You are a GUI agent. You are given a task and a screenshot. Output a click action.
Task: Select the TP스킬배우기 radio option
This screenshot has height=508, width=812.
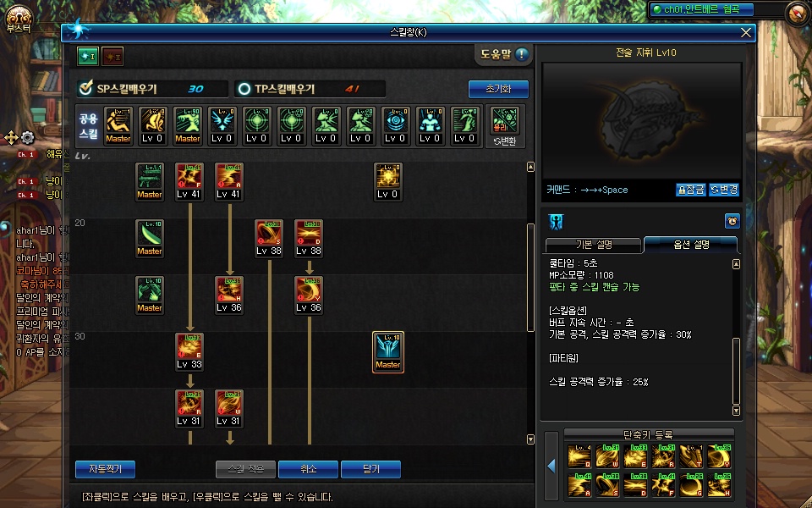click(244, 89)
